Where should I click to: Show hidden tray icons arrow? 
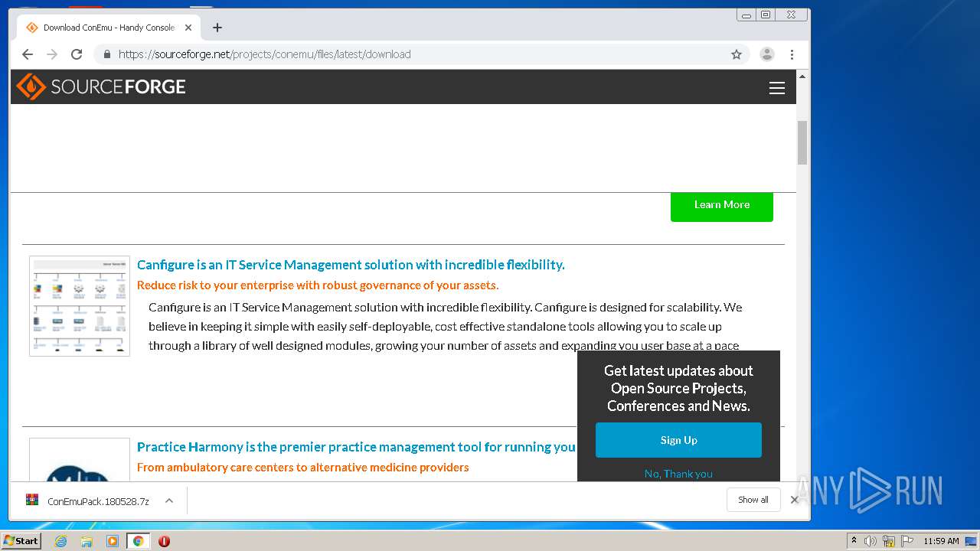[854, 541]
